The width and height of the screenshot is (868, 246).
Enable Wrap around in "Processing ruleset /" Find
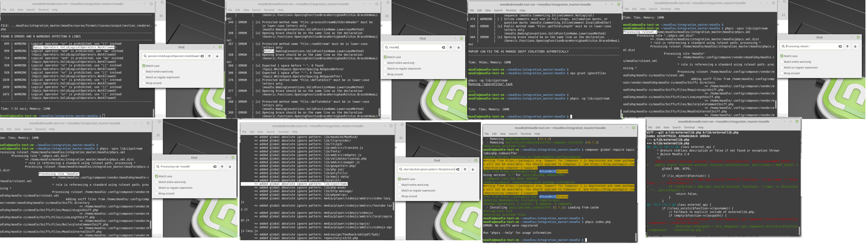point(782,73)
